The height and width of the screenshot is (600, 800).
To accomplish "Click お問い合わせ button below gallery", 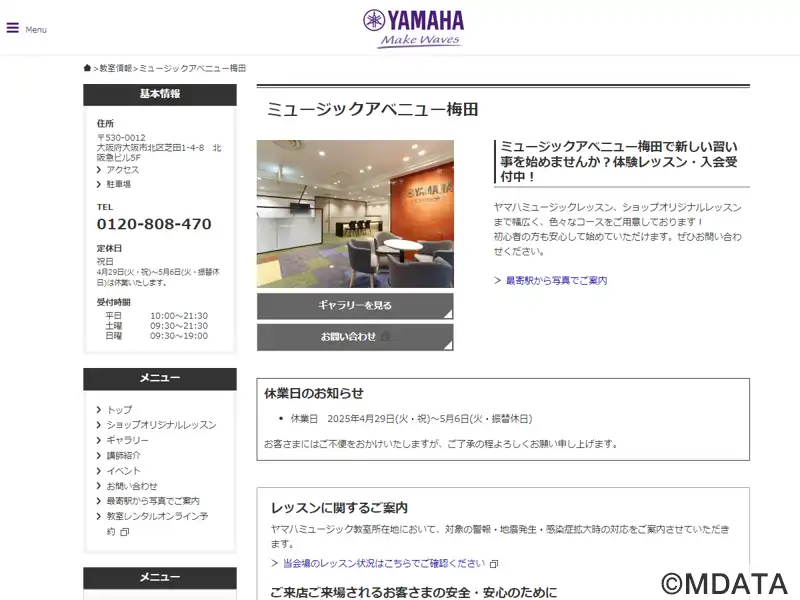I will click(355, 337).
